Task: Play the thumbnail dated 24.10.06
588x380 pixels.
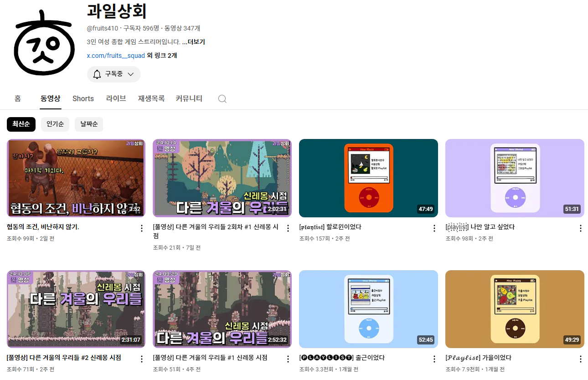Action: coord(76,309)
